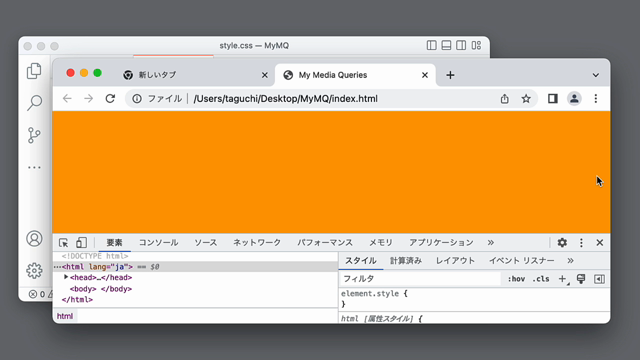Image resolution: width=640 pixels, height=360 pixels.
Task: Add new style rule plus icon
Action: (x=562, y=279)
